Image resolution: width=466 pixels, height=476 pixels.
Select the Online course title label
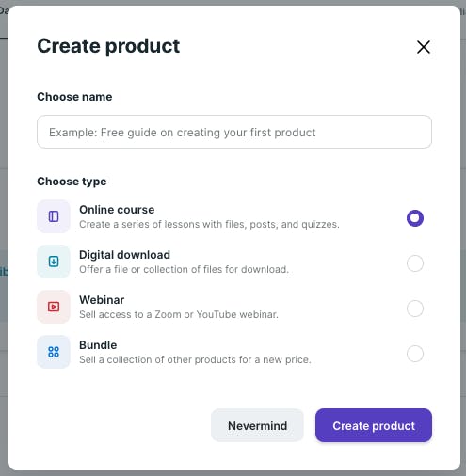point(117,210)
